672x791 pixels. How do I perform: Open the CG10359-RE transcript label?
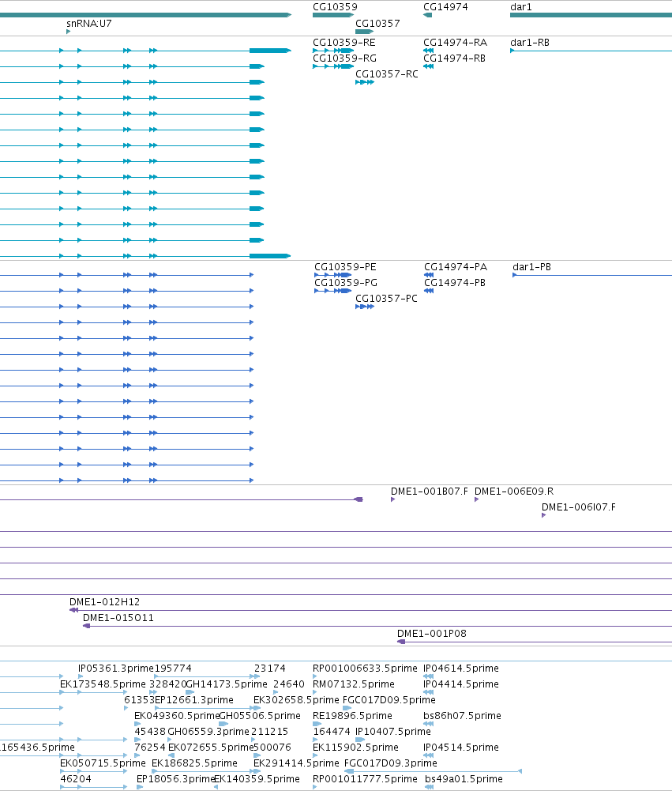point(344,43)
